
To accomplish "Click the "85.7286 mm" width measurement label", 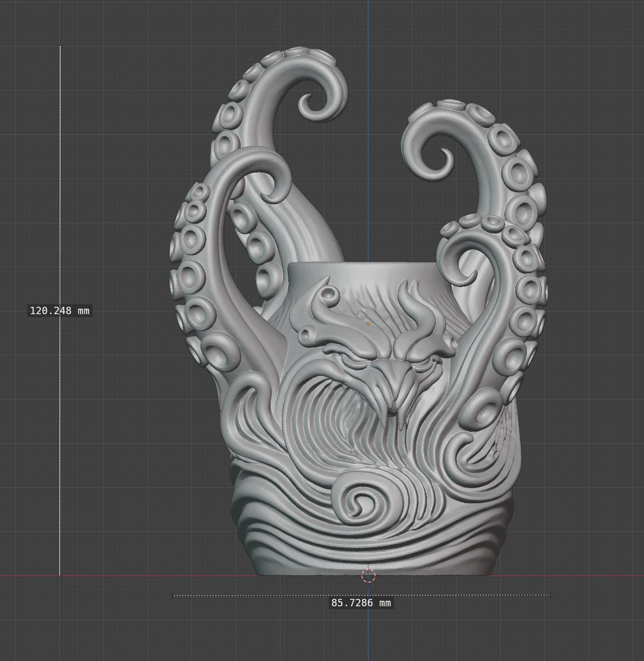I will [361, 603].
